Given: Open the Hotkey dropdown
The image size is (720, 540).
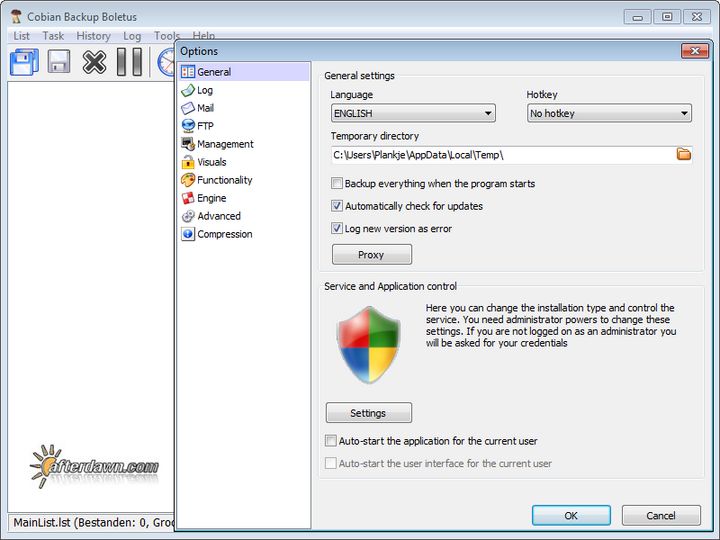Looking at the screenshot, I should pos(609,113).
